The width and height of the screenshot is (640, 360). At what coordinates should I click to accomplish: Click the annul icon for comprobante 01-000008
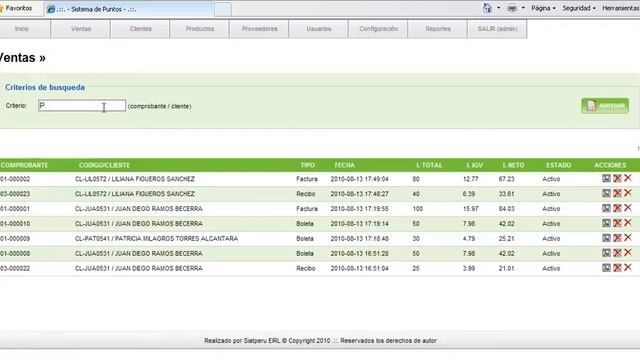(x=617, y=253)
